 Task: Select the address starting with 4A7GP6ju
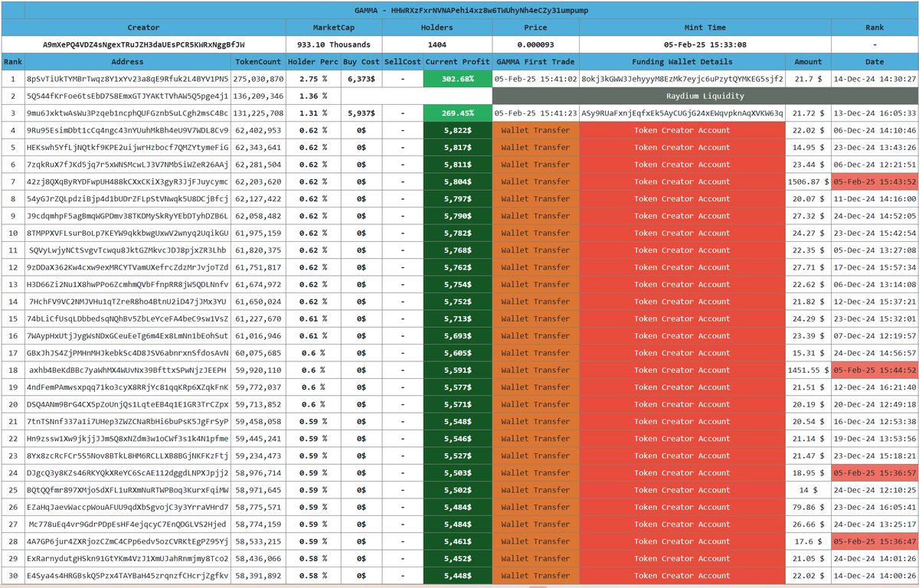(x=127, y=541)
